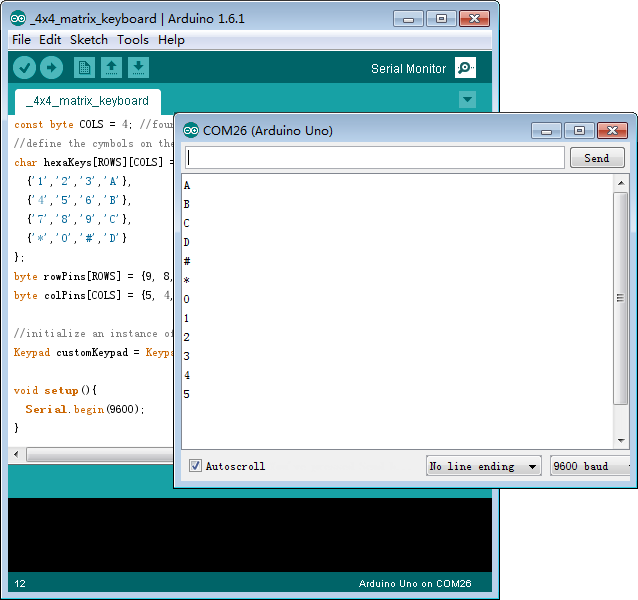The width and height of the screenshot is (638, 600).
Task: Minimize the Arduino IDE main window
Action: 409,19
